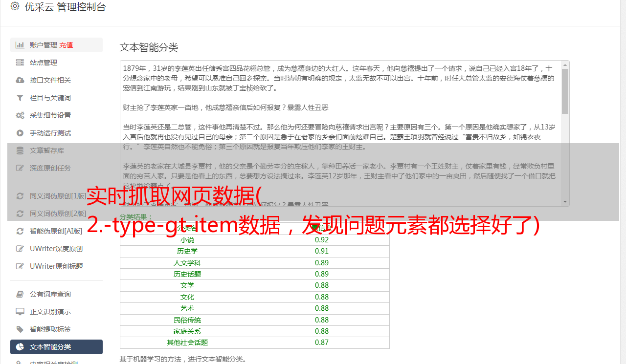This screenshot has width=626, height=364.
Task: Select active 文本智能分类 sidebar item
Action: 56,347
